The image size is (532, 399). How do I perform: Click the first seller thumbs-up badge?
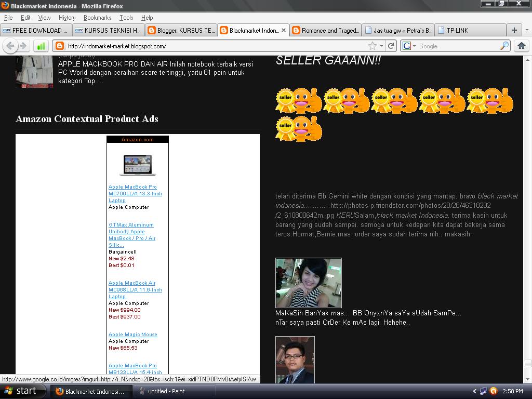tap(299, 100)
